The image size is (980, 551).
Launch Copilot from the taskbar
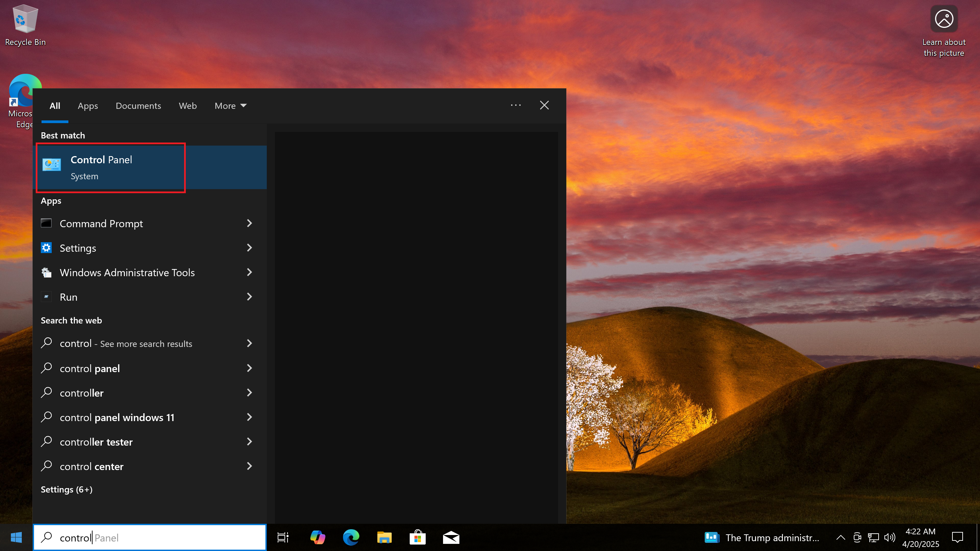[317, 537]
